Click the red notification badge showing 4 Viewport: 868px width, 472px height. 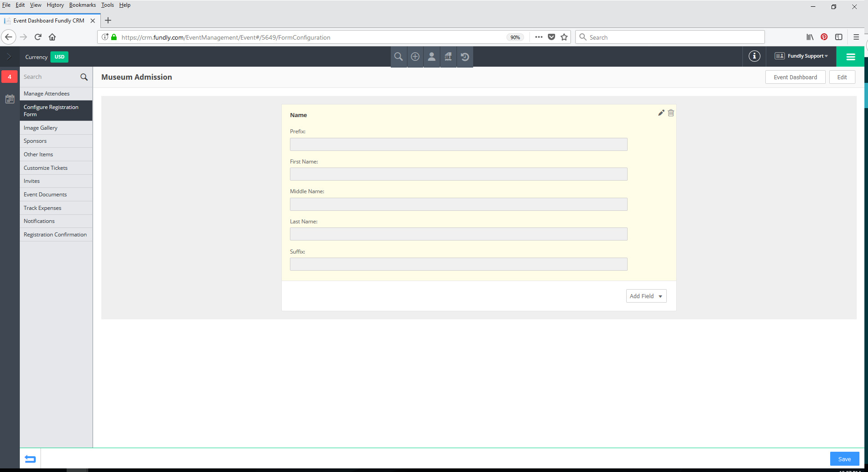coord(9,77)
